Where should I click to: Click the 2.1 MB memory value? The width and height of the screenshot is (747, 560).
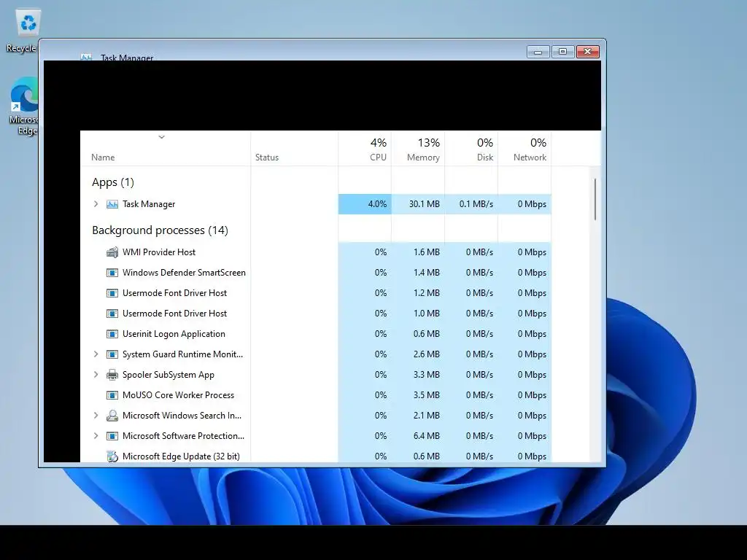426,416
